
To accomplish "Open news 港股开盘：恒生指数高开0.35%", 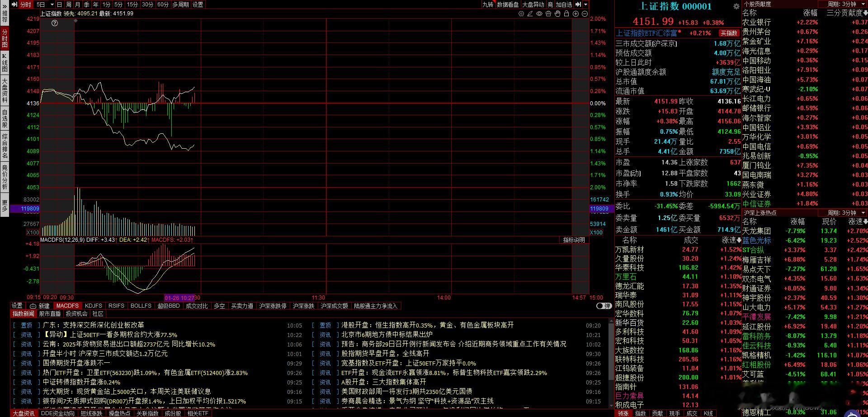I will [x=428, y=325].
